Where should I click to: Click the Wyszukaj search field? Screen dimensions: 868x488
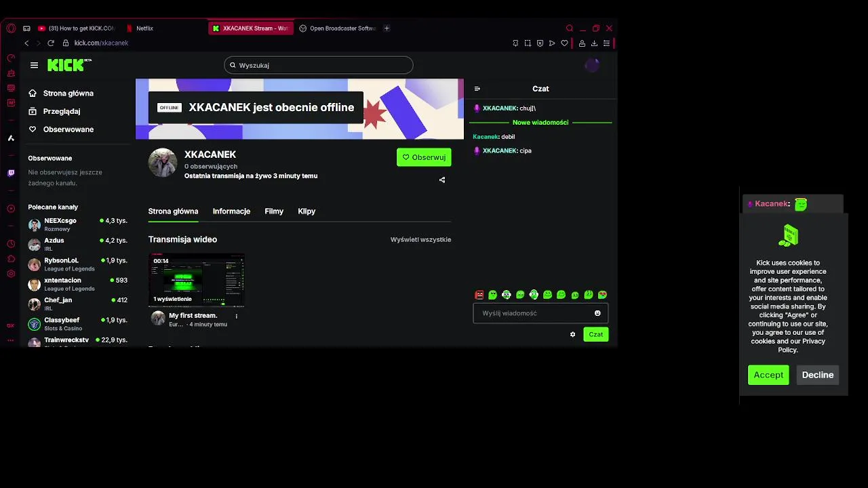(319, 65)
